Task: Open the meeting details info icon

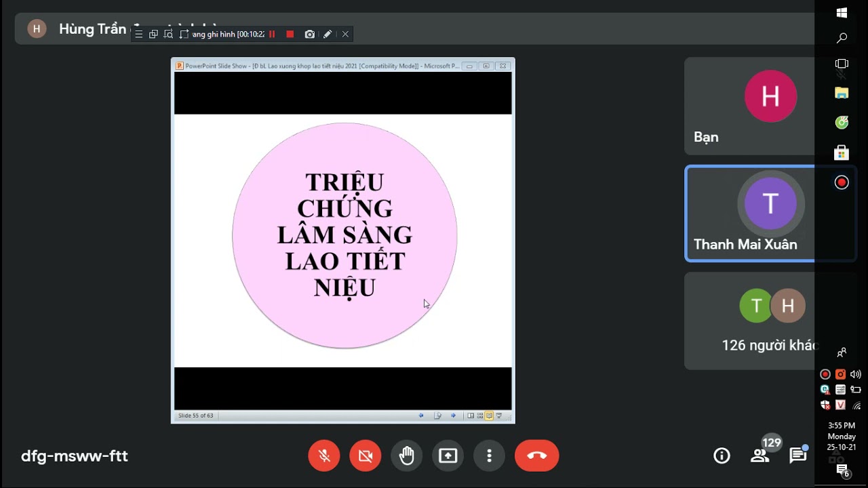Action: pyautogui.click(x=722, y=456)
